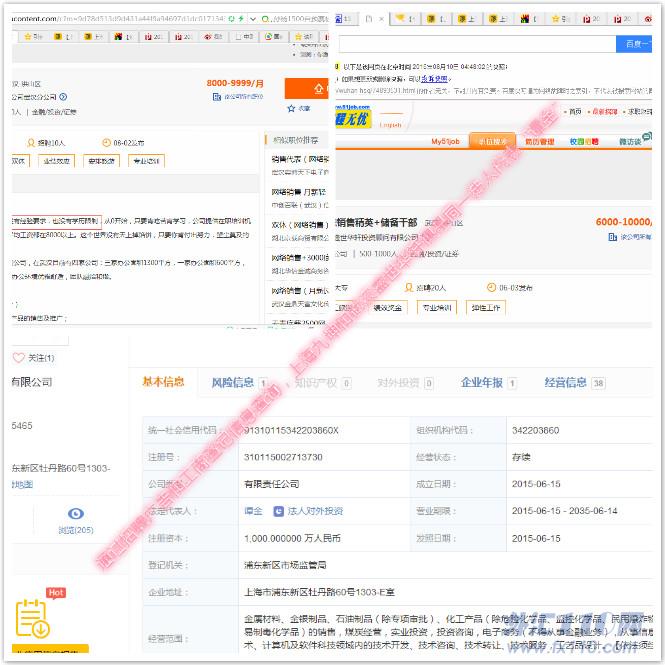
Task: Click the 法人对外投资 link
Action: [x=315, y=511]
